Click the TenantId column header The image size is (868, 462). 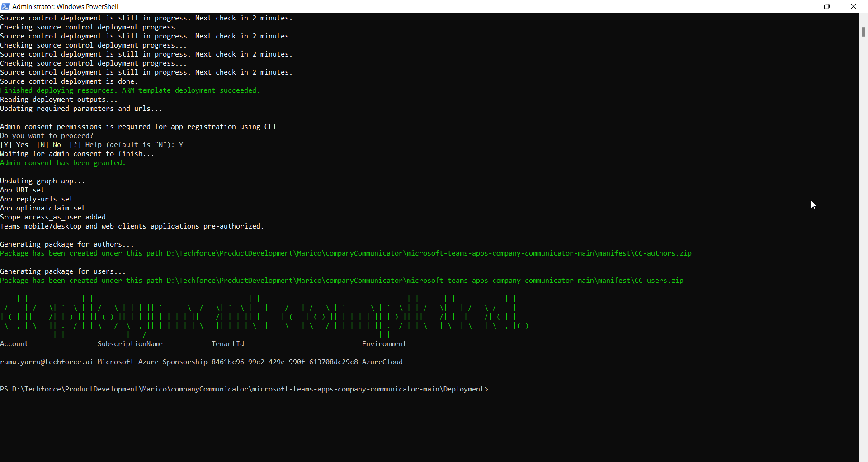click(x=228, y=344)
